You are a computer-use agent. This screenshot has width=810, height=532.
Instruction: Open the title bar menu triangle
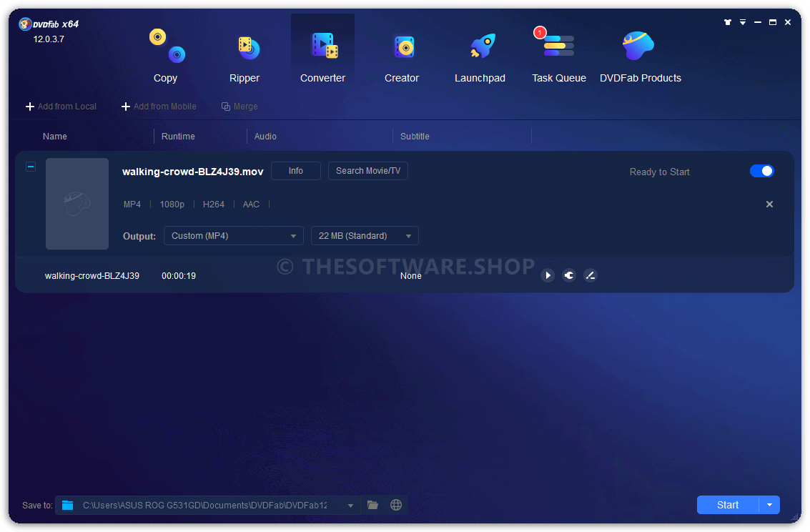tap(742, 22)
